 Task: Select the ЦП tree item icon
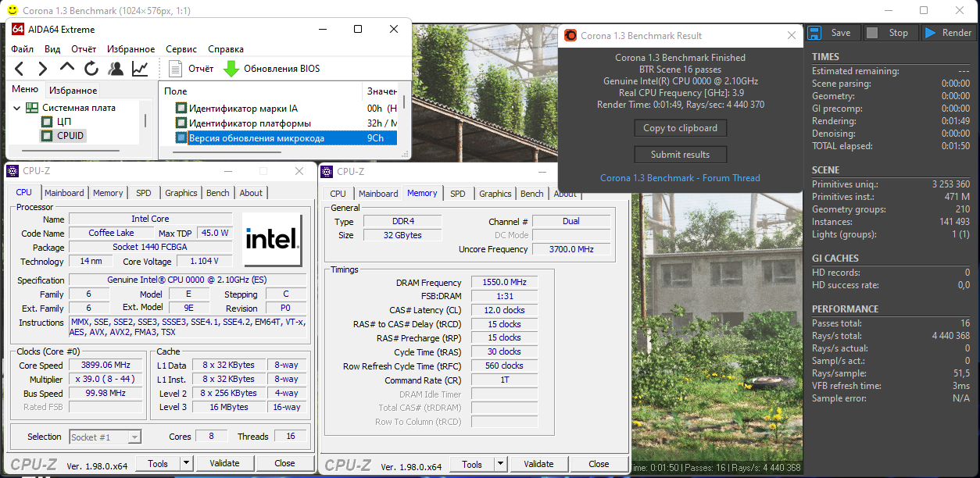click(x=46, y=122)
